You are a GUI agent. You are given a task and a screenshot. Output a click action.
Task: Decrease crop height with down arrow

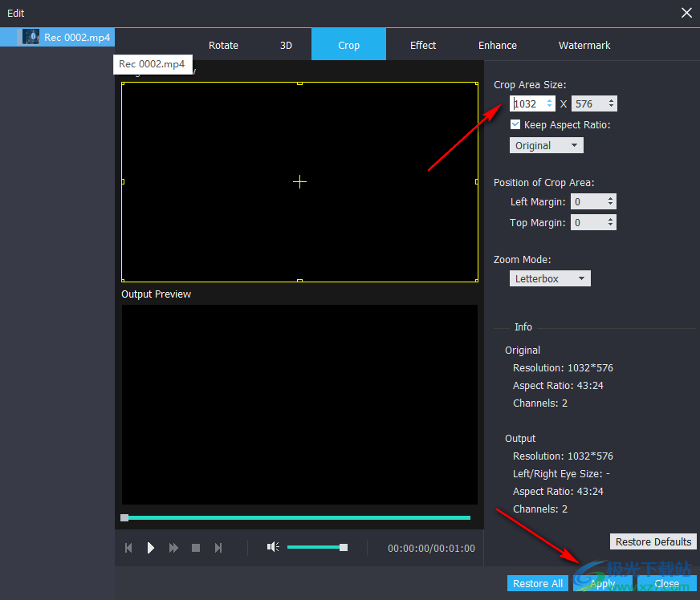pyautogui.click(x=611, y=107)
